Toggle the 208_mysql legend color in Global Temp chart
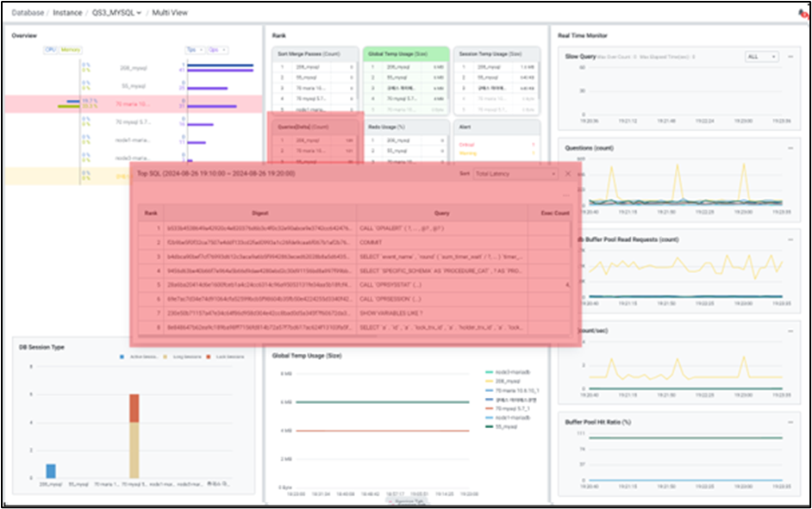 click(x=491, y=380)
